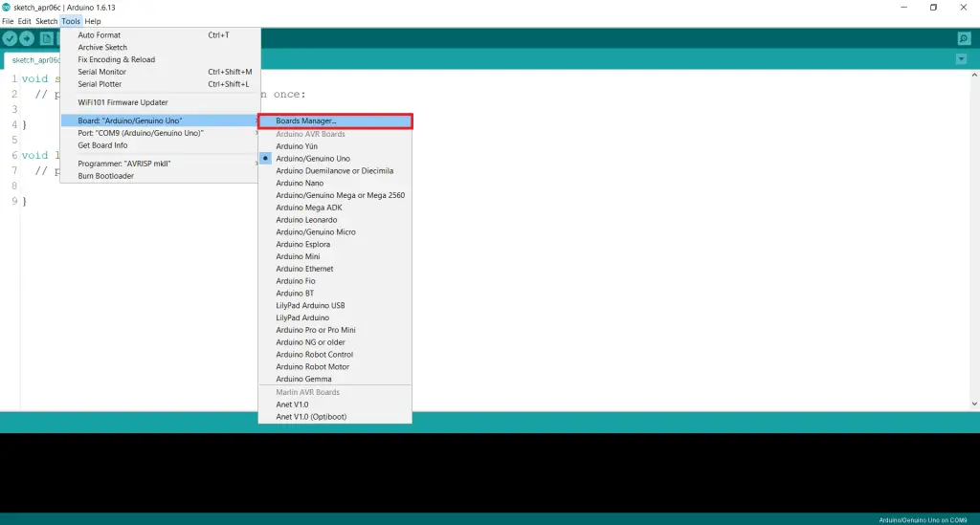Select Fix Encoding & Reload
This screenshot has height=525, width=980.
[x=160, y=60]
